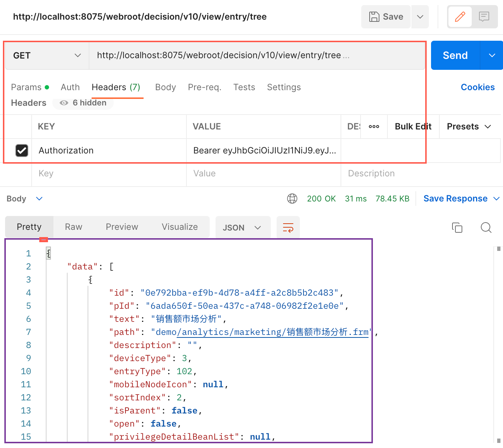Select the Raw response view tab
The width and height of the screenshot is (503, 448).
click(x=73, y=227)
